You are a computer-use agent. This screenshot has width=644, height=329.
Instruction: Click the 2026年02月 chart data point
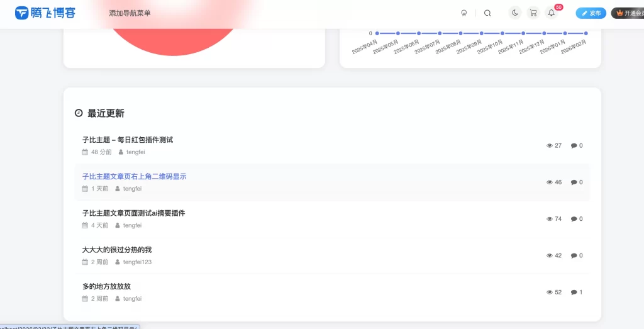point(586,33)
